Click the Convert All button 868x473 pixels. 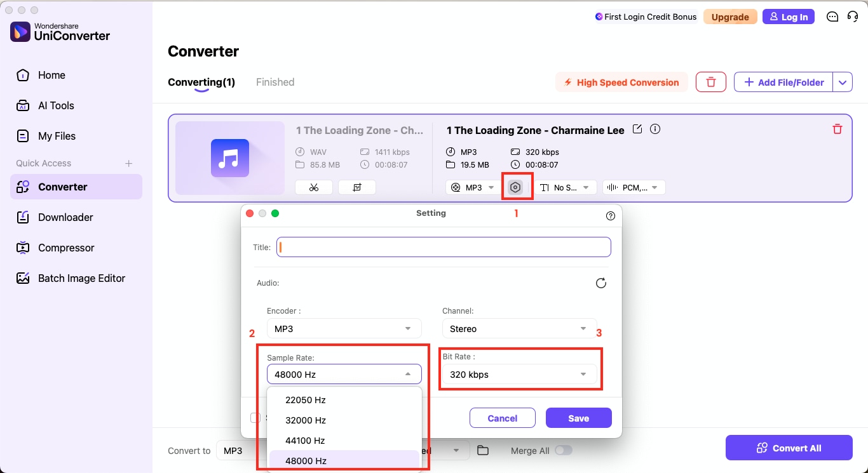(789, 448)
